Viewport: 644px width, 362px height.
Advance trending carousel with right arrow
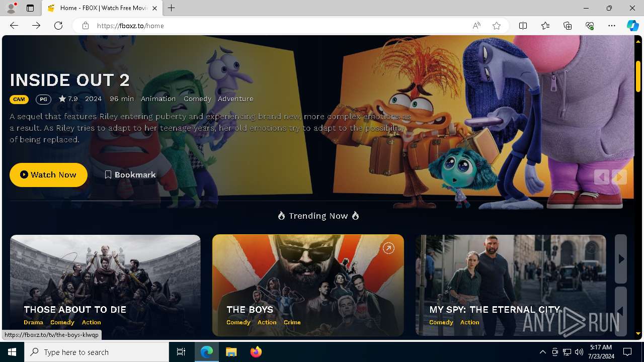pos(621,259)
